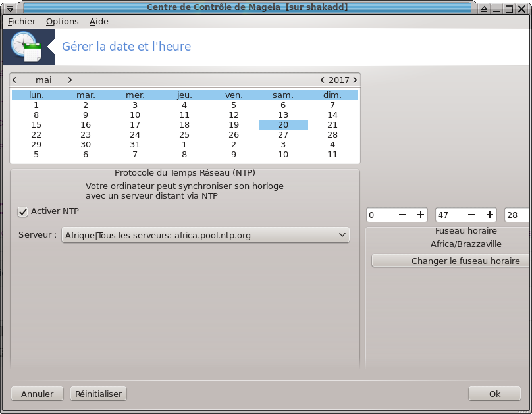Open the Fichier menu
The width and height of the screenshot is (532, 414).
click(x=21, y=21)
